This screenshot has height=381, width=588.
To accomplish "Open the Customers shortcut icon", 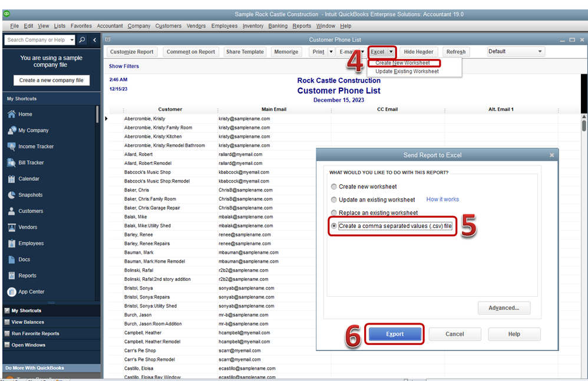I will 12,211.
